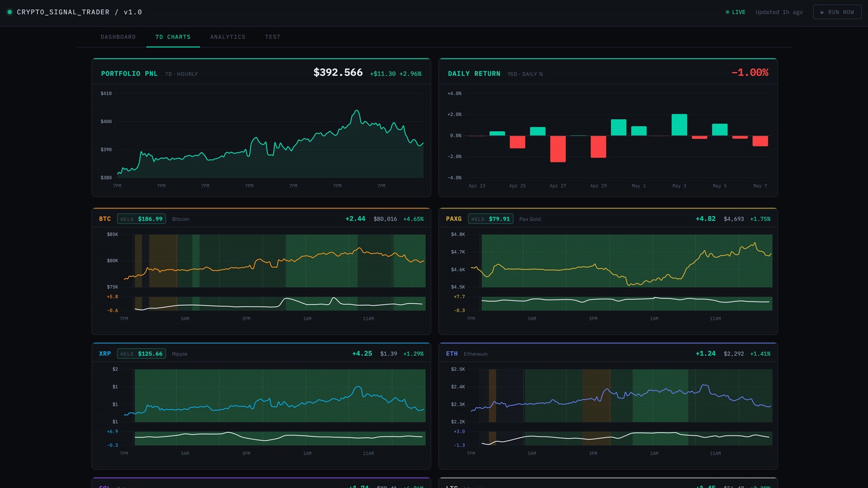
Task: Click the BTC HELD $186.99 badge
Action: (x=142, y=219)
